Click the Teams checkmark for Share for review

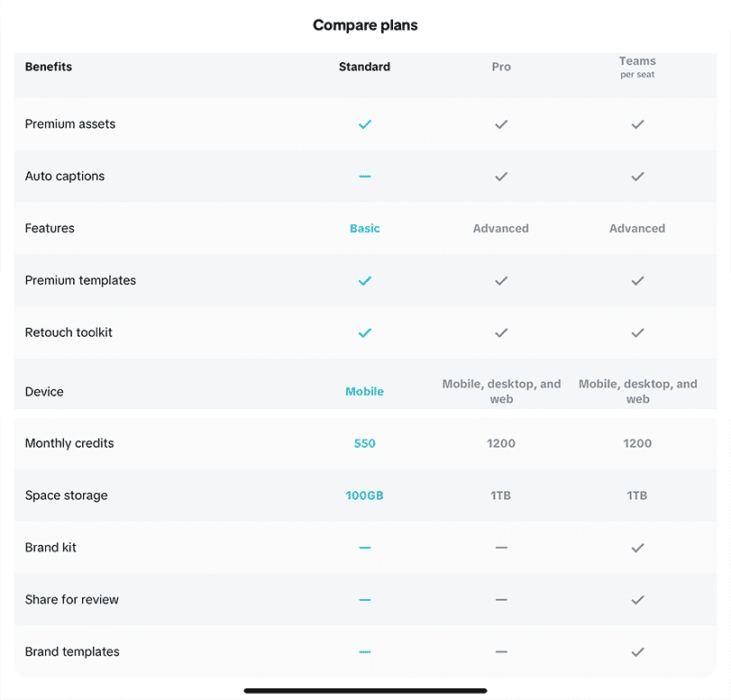point(637,599)
